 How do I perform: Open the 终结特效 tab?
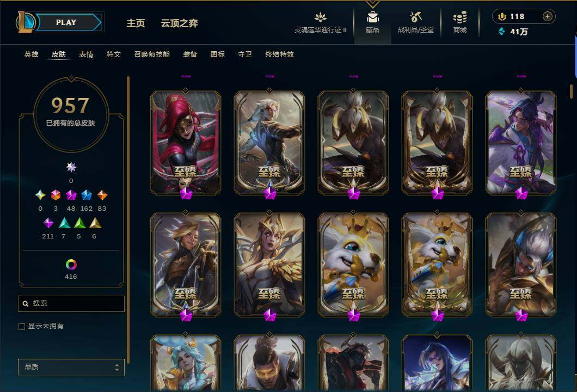pyautogui.click(x=280, y=54)
